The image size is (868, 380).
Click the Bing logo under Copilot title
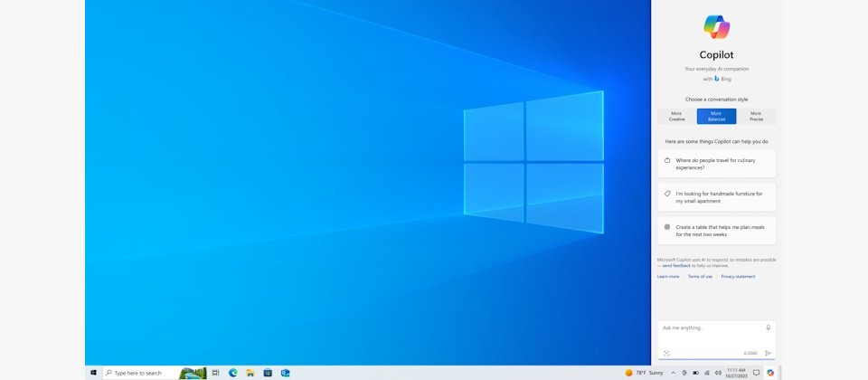[717, 79]
